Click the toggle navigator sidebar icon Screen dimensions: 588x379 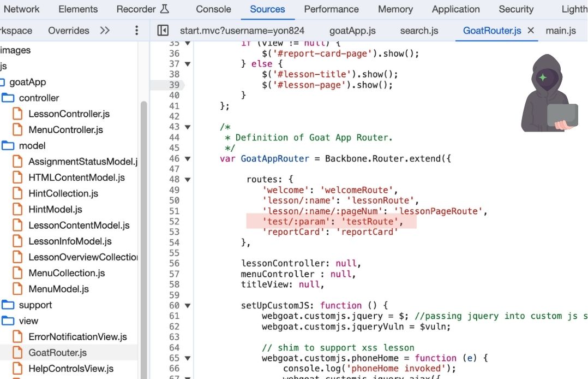point(163,31)
